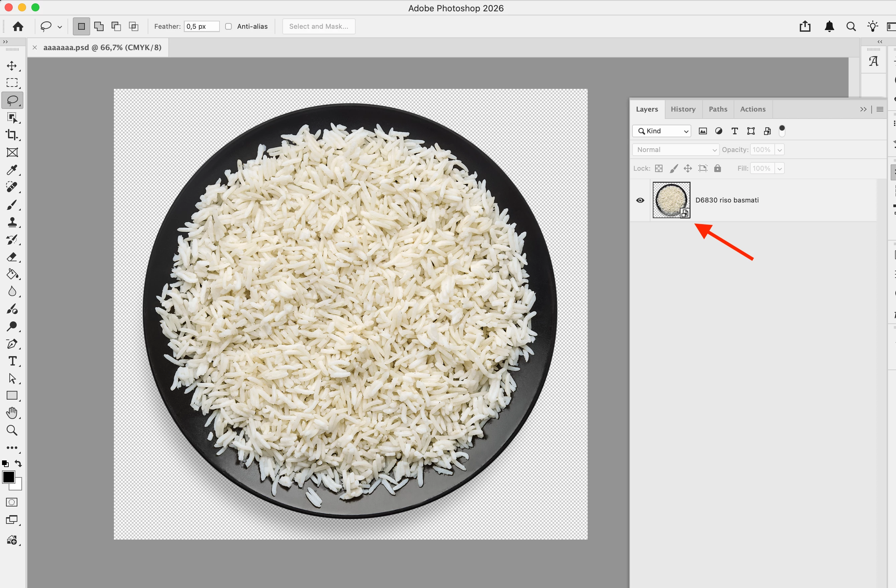Select the Hand tool
Viewport: 896px width, 588px height.
pos(12,413)
